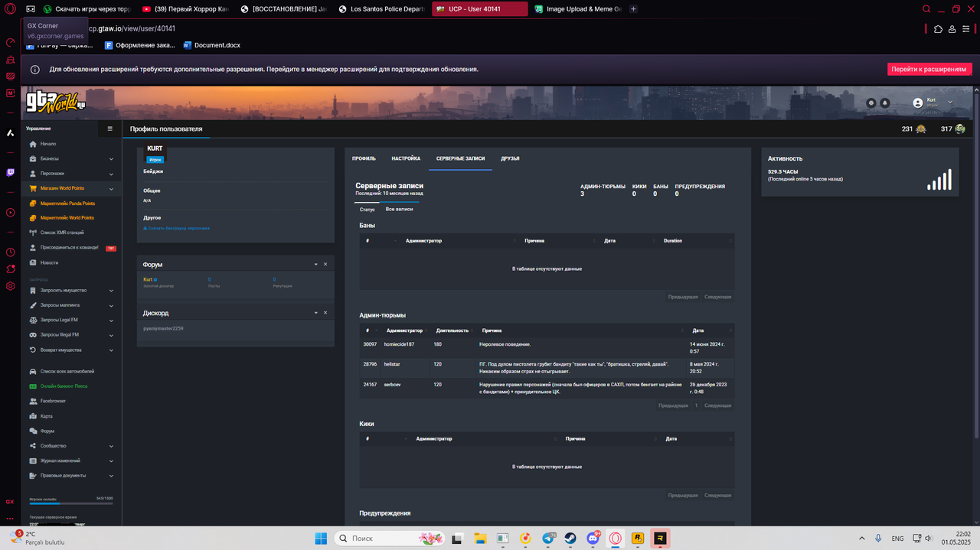Expand Возврат имущества menu
The image size is (980, 550).
pos(71,350)
